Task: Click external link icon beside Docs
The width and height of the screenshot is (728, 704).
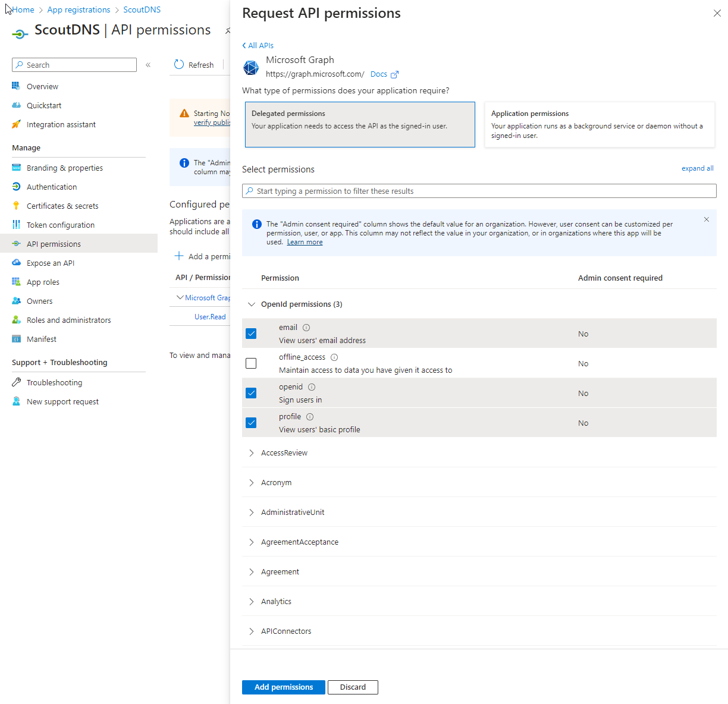Action: click(394, 74)
